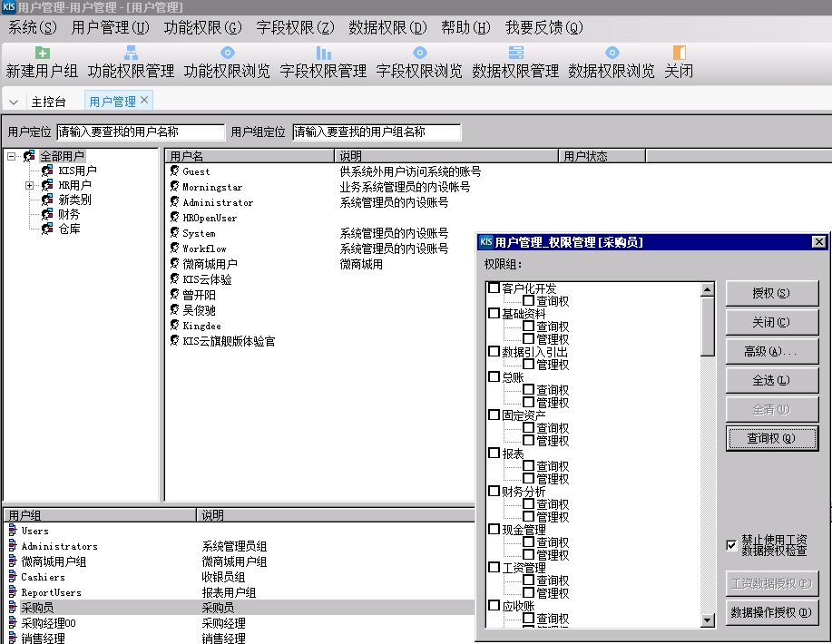
Task: Launch 字段权限管理 toolbar icon
Action: [323, 53]
